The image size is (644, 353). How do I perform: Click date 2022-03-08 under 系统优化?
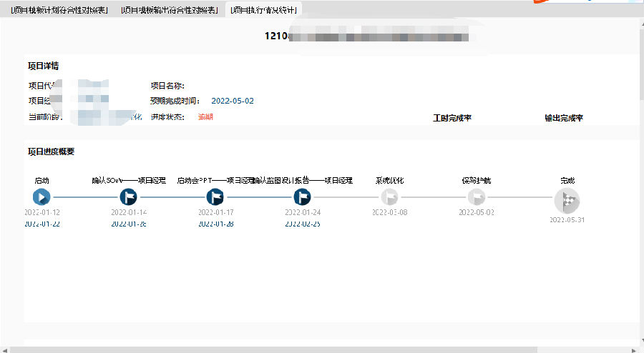coord(390,212)
